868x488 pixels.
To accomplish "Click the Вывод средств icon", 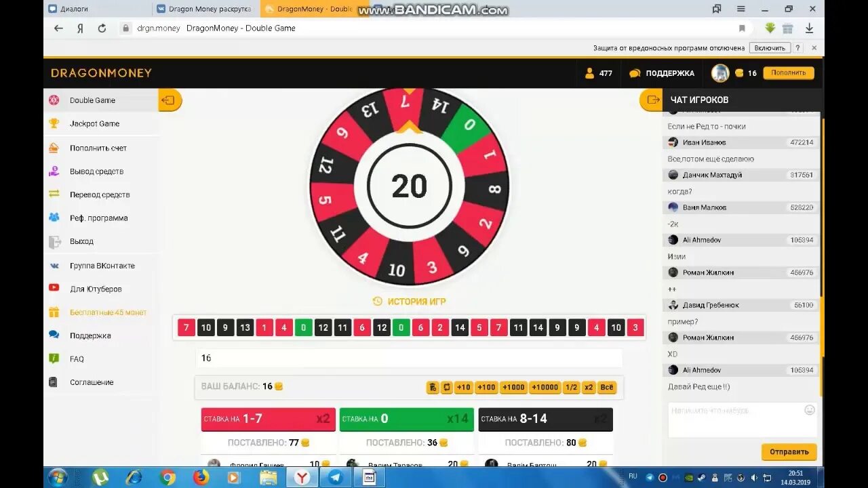I will (54, 171).
